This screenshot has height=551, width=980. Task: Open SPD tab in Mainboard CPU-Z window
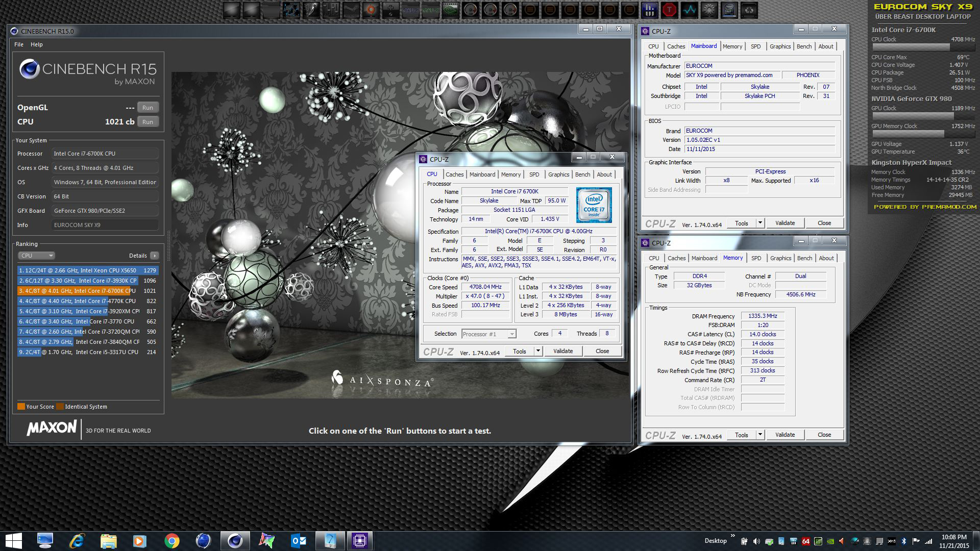click(755, 46)
